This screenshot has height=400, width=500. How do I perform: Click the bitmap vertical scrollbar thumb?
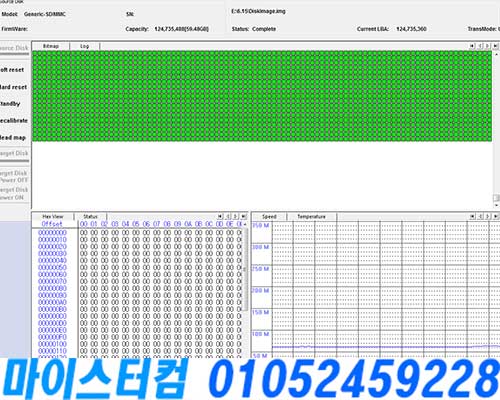(496, 198)
